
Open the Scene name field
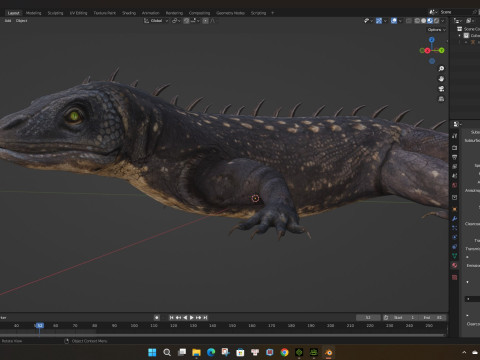(x=456, y=12)
